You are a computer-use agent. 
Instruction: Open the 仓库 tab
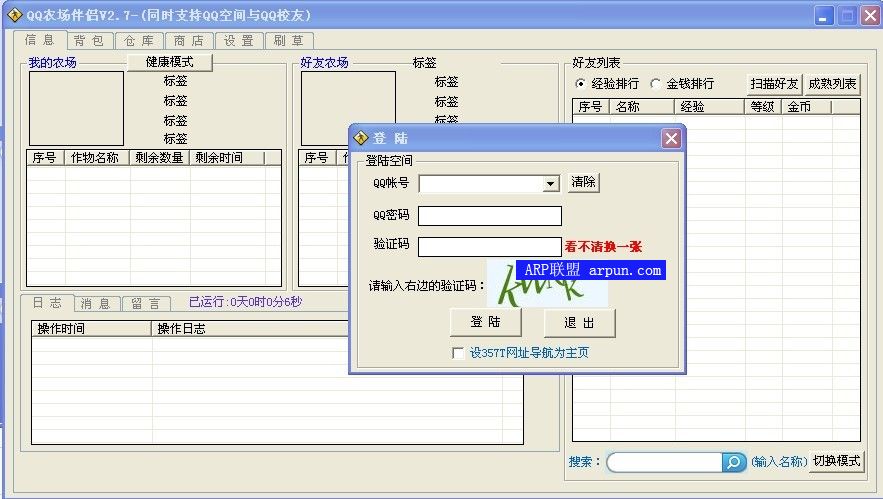click(x=139, y=41)
